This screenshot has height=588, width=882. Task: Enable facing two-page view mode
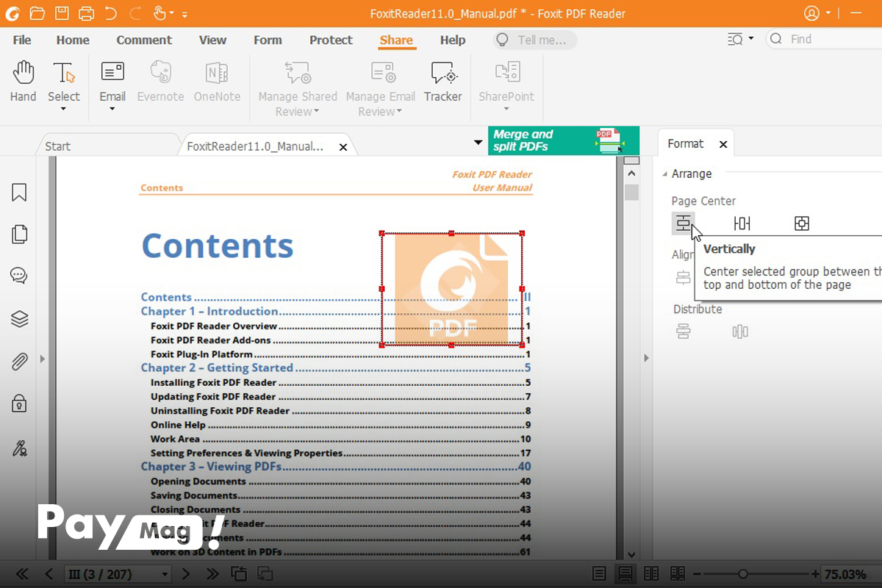pos(651,573)
